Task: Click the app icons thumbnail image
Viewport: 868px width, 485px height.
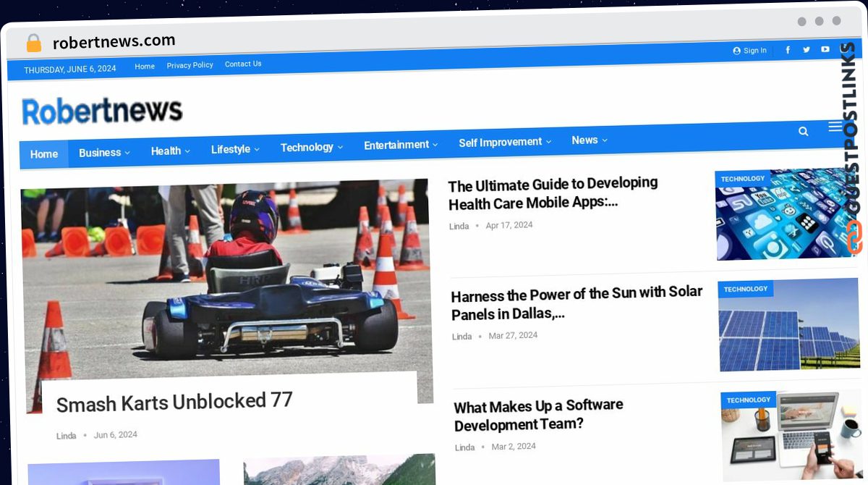Action: coord(787,215)
